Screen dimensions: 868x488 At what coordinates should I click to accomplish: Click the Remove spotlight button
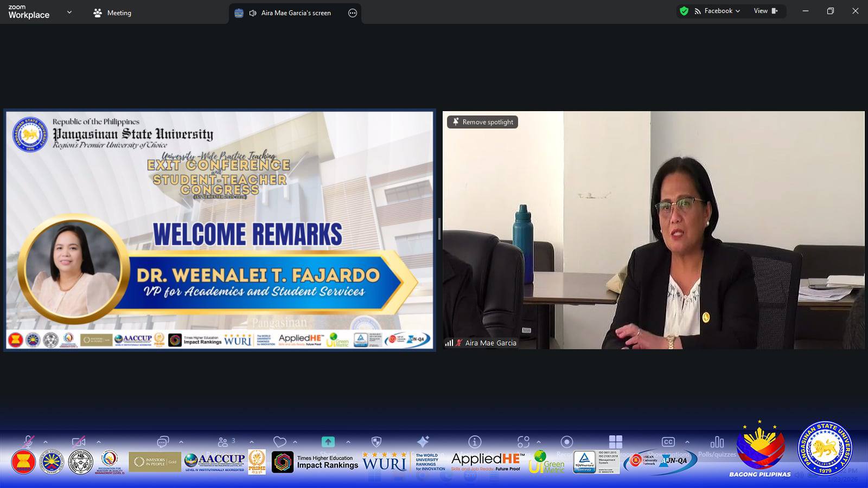coord(482,122)
